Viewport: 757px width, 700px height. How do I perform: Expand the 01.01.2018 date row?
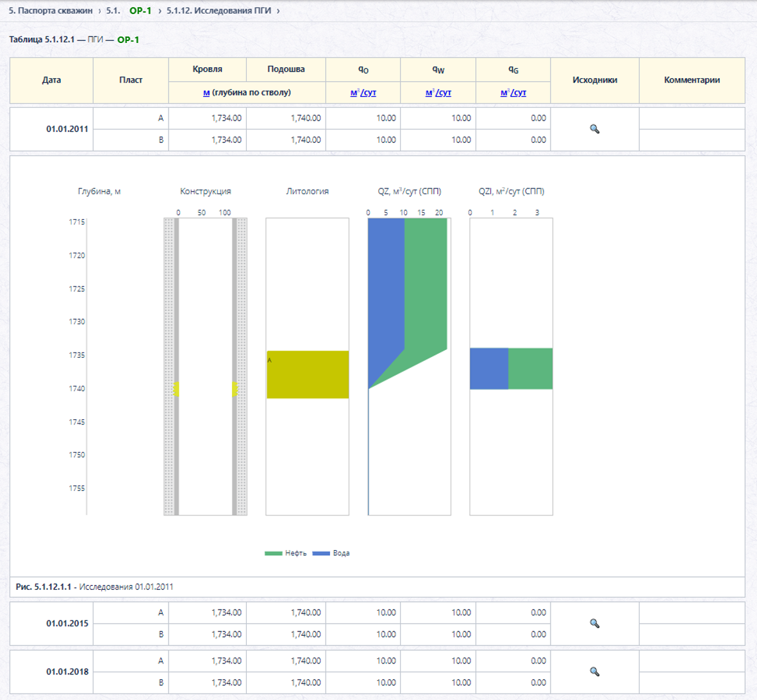(67, 672)
